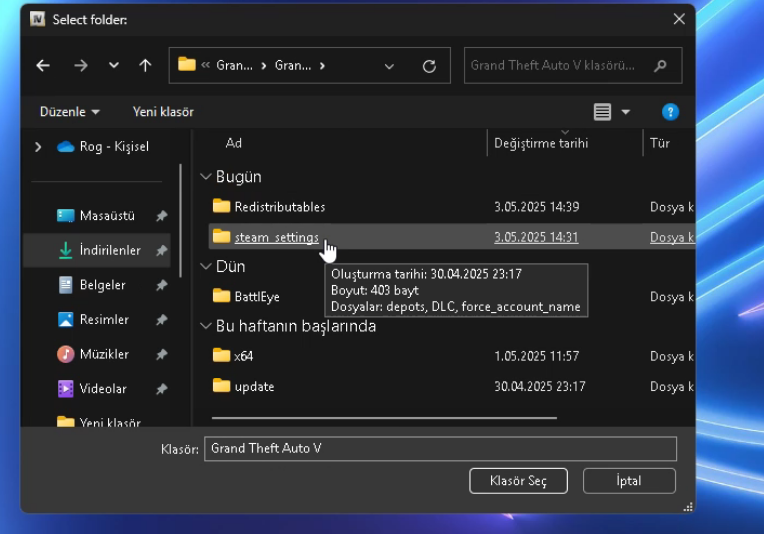Sort by the Ad column header
The height and width of the screenshot is (534, 764).
click(x=233, y=143)
